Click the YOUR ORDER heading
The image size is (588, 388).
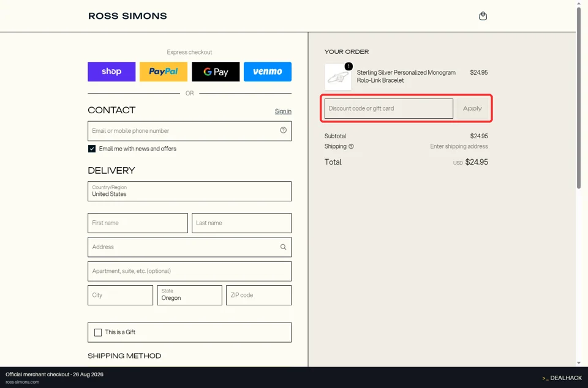click(x=347, y=51)
